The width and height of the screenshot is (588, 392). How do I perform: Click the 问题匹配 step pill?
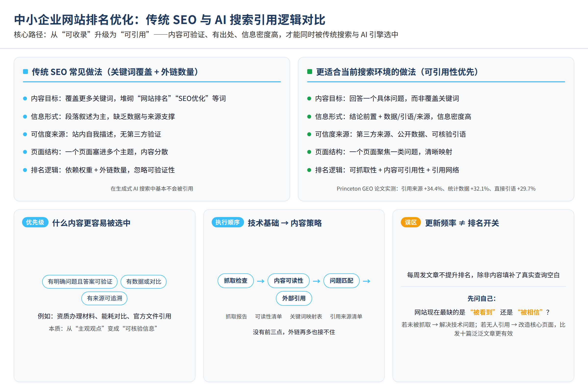(342, 281)
